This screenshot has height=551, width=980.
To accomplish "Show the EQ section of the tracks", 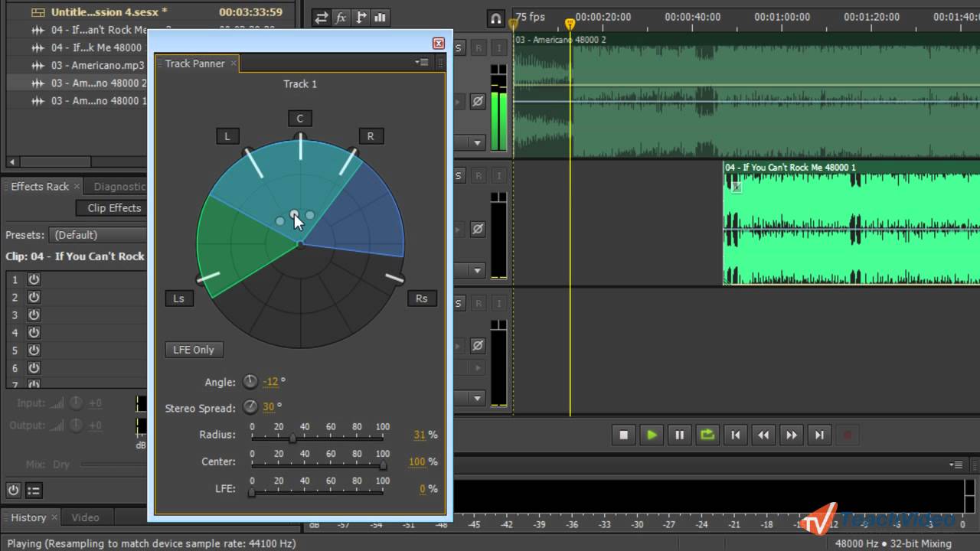I will point(381,18).
